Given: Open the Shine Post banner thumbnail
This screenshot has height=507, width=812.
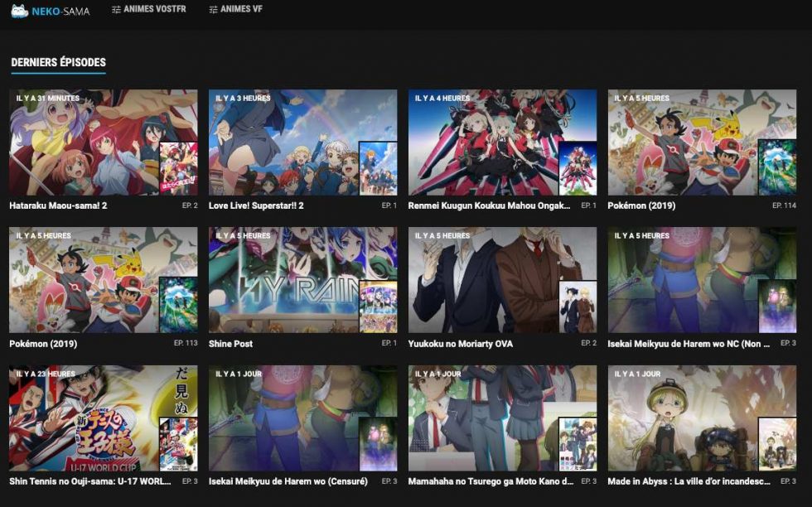Looking at the screenshot, I should click(x=303, y=280).
